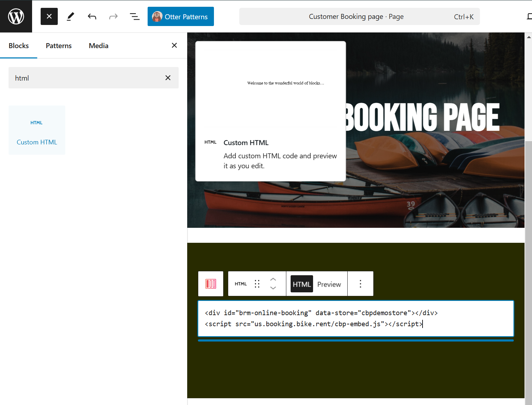The image size is (532, 405).
Task: Close the inserter panel
Action: [x=174, y=45]
